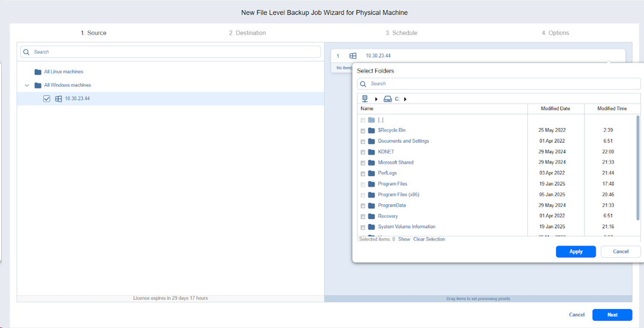The image size is (644, 328).
Task: Uncheck the 10.30.23.44 machine checkbox
Action: tap(47, 99)
